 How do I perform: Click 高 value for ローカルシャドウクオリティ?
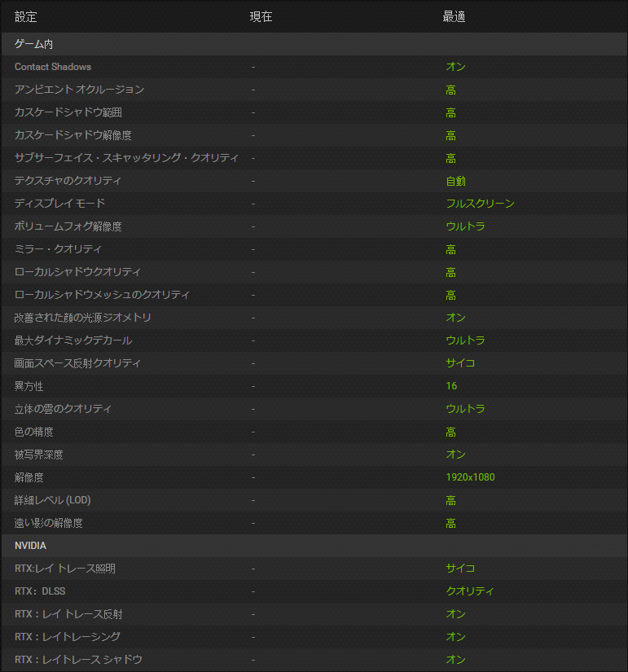(x=450, y=272)
